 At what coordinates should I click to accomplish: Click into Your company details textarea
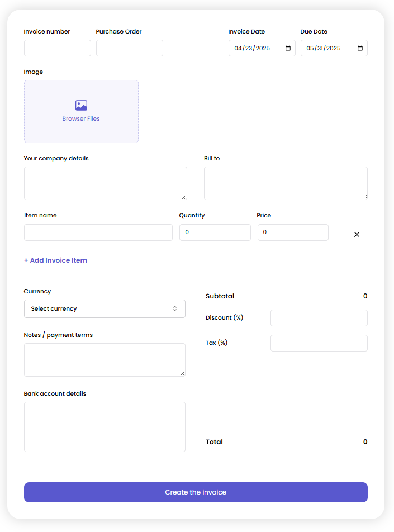[105, 183]
